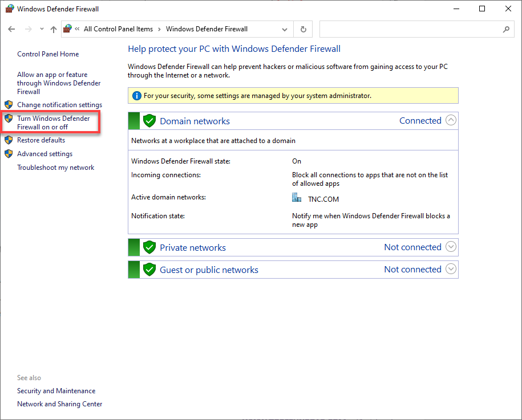This screenshot has height=420, width=522.
Task: Click the shield icon beside Change notification settings
Action: point(9,105)
